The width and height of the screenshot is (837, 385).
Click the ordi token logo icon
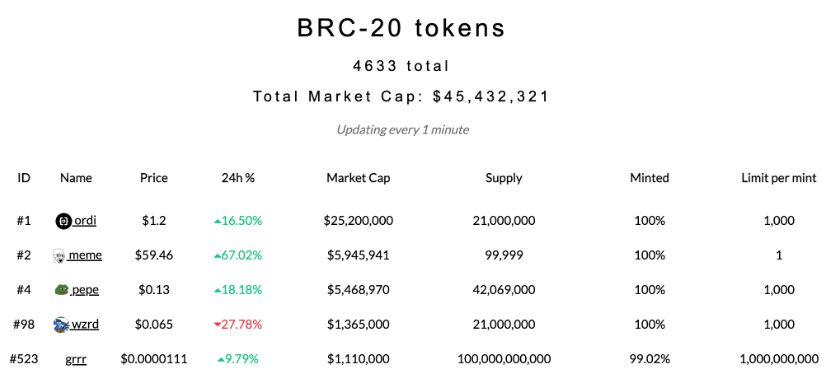64,221
